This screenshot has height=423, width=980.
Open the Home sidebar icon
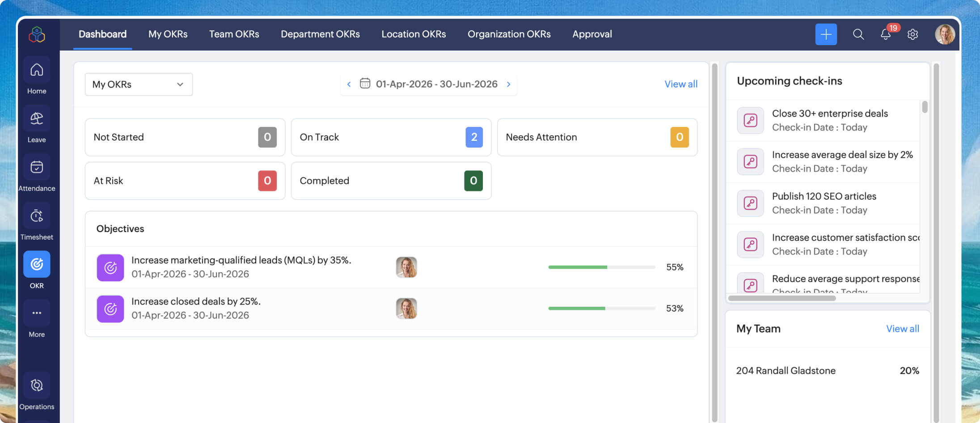point(37,70)
